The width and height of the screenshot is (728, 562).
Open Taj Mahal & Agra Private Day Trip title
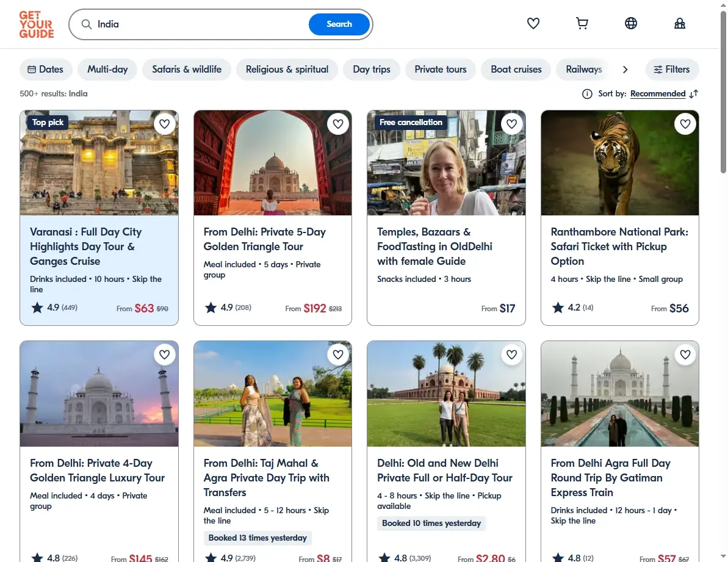click(267, 478)
